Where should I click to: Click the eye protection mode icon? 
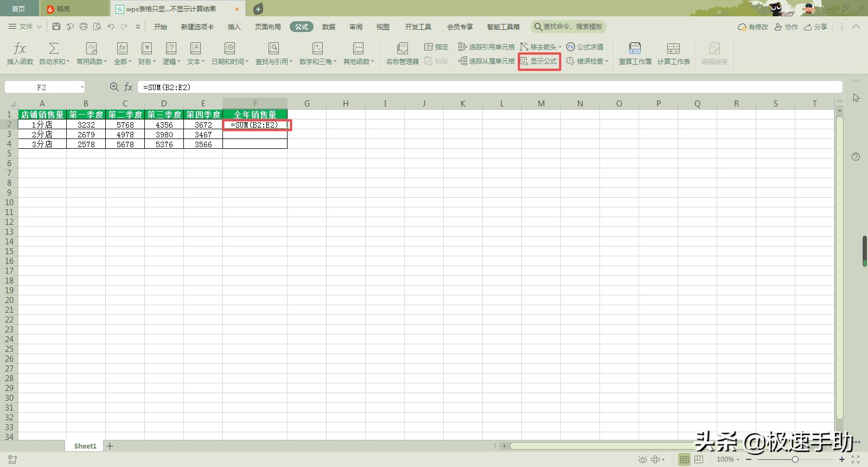[642, 459]
